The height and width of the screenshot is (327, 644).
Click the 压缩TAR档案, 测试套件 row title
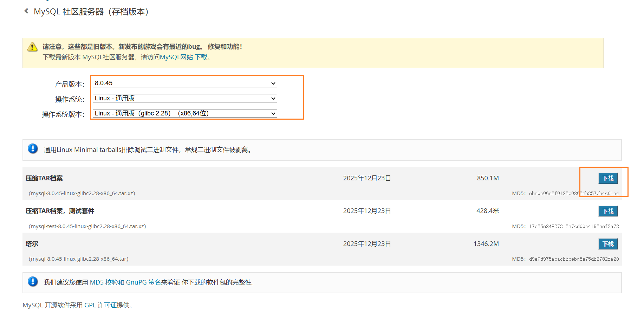[60, 211]
